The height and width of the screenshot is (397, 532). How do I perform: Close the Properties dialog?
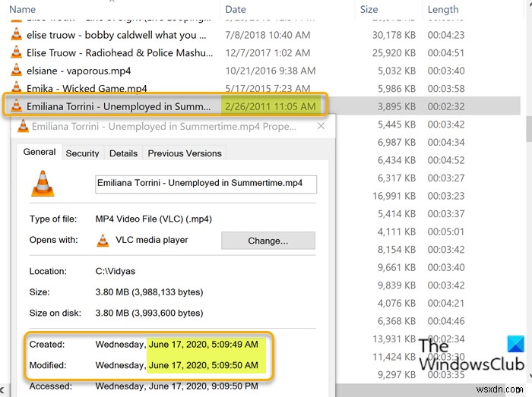321,126
